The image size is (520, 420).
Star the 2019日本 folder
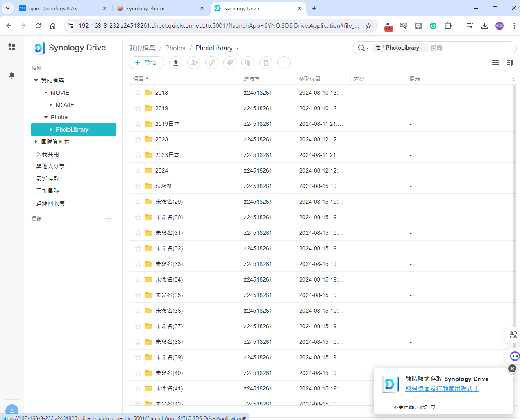pos(138,124)
